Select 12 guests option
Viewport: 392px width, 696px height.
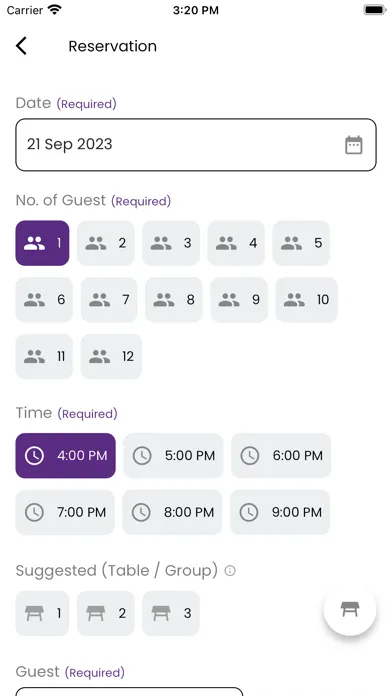(x=111, y=356)
